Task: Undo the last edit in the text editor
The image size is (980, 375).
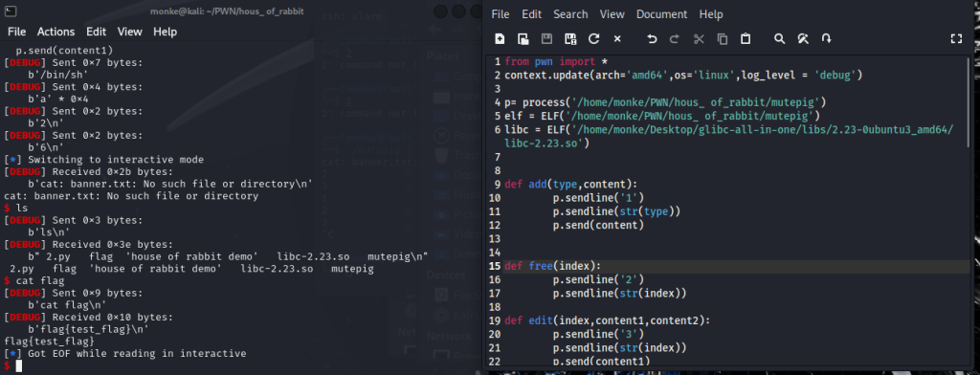Action: pos(652,39)
